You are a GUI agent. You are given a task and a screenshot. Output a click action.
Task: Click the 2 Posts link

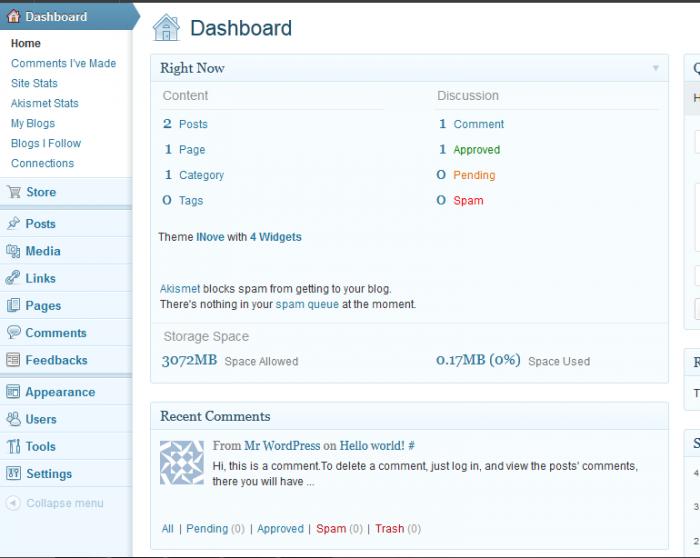point(185,124)
